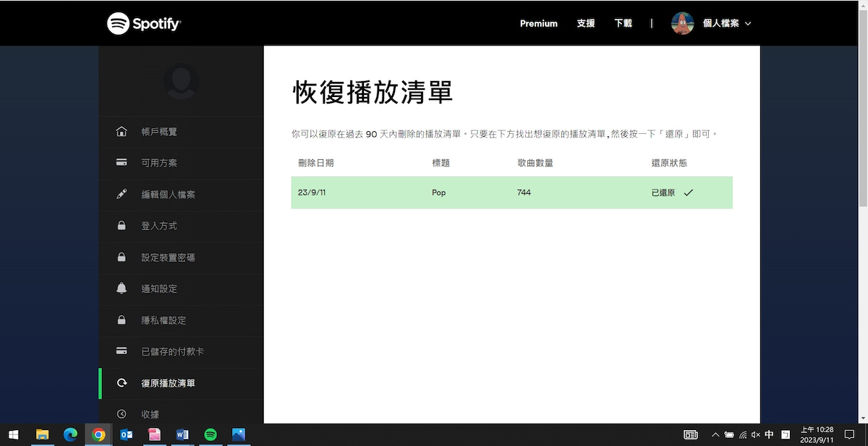The height and width of the screenshot is (446, 868).
Task: Launch Word from the taskbar
Action: 182,434
